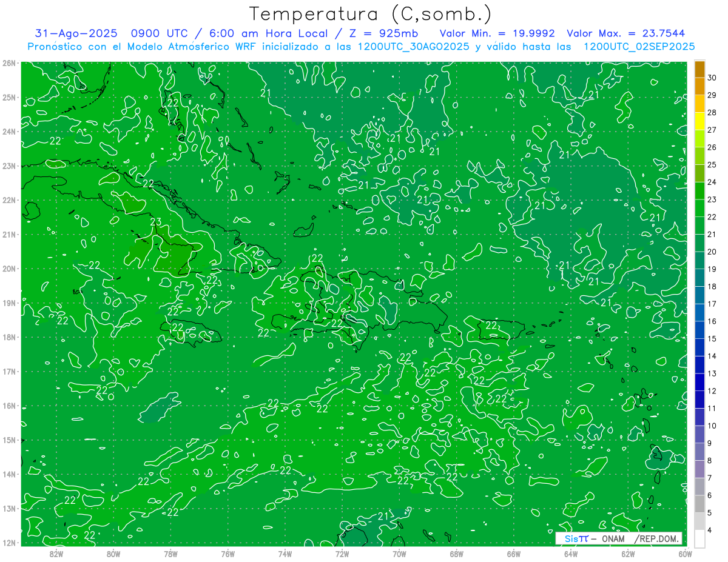This screenshot has width=728, height=562.
Task: Click the 'SisTT - ONAM /REP.DOM.' logo box
Action: pyautogui.click(x=619, y=538)
